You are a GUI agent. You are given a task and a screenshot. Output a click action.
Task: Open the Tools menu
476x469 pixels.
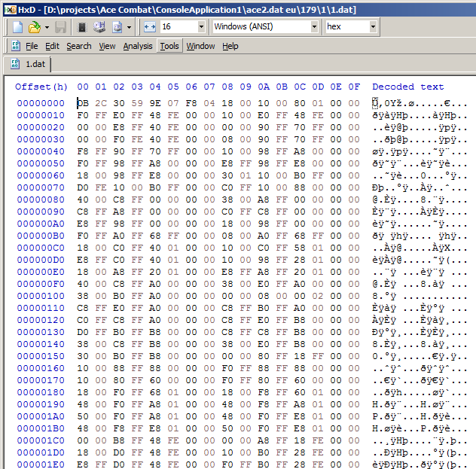pos(169,47)
